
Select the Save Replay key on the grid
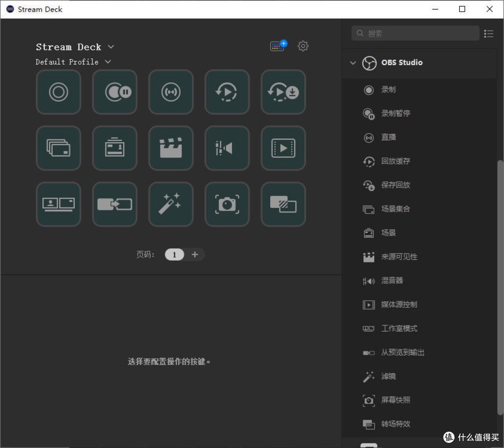283,92
